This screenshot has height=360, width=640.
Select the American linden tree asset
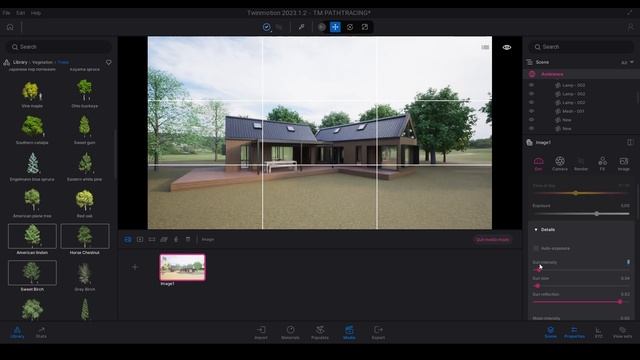32,239
